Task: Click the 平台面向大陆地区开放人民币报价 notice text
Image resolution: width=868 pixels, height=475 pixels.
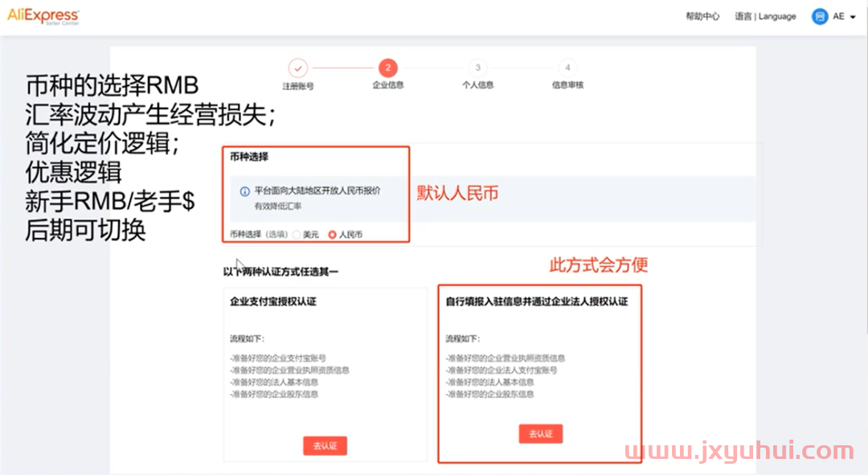Action: [x=317, y=191]
